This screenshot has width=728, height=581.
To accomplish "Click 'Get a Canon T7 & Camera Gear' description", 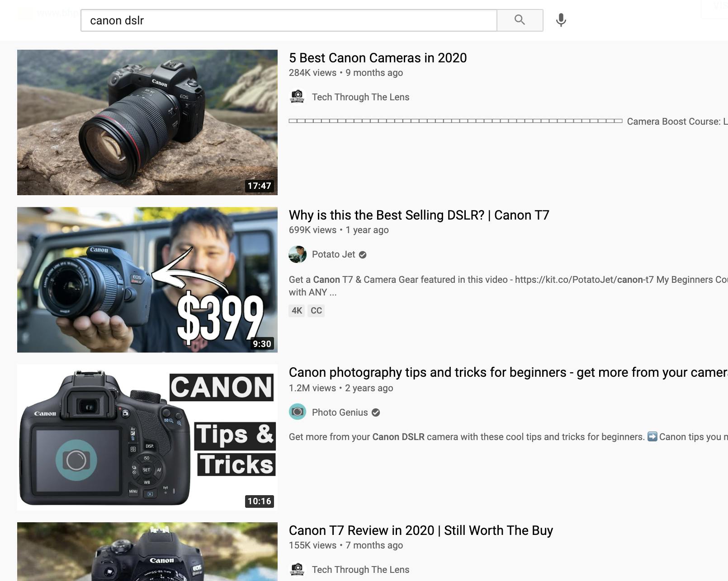I will [508, 286].
